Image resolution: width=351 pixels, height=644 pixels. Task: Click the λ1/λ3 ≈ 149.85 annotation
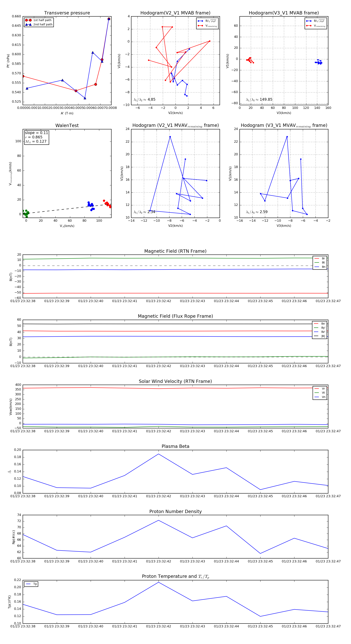pos(259,100)
